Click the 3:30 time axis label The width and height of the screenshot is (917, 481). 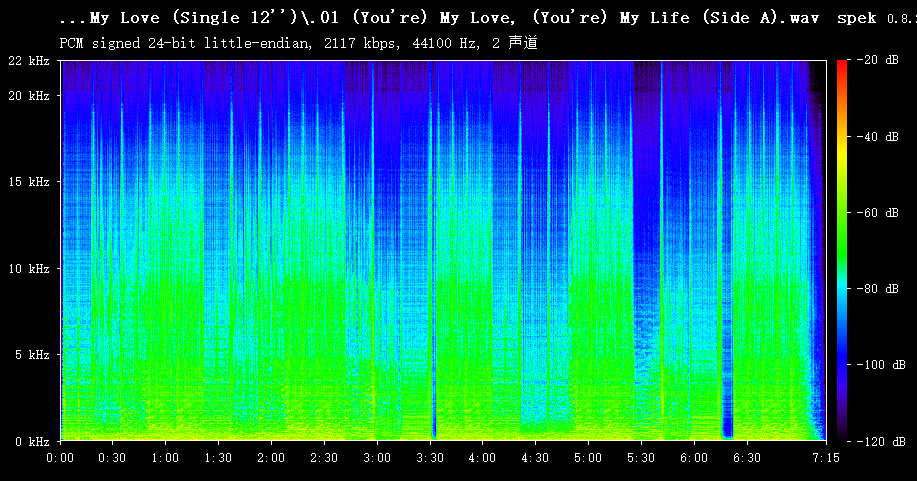[429, 458]
